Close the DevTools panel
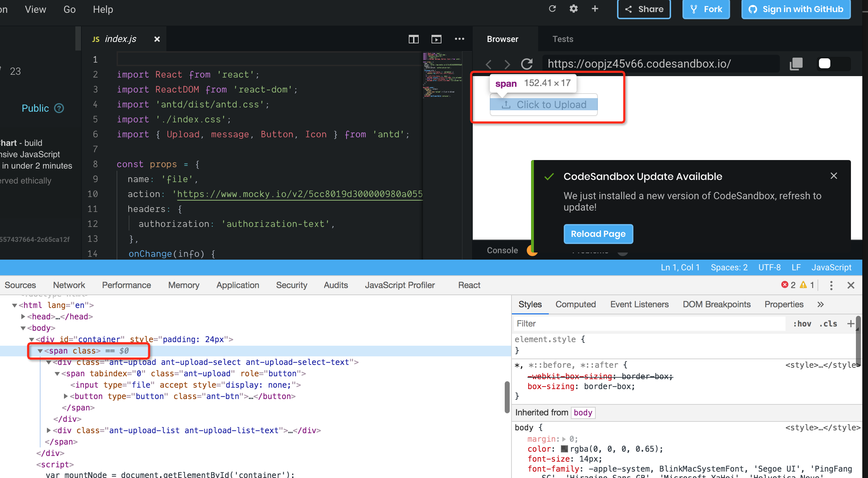The width and height of the screenshot is (868, 478). coord(851,285)
